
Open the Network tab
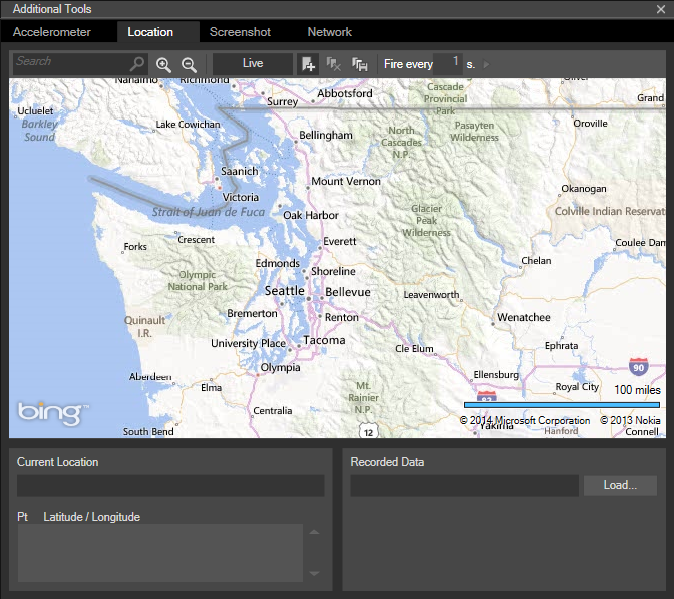tap(330, 32)
